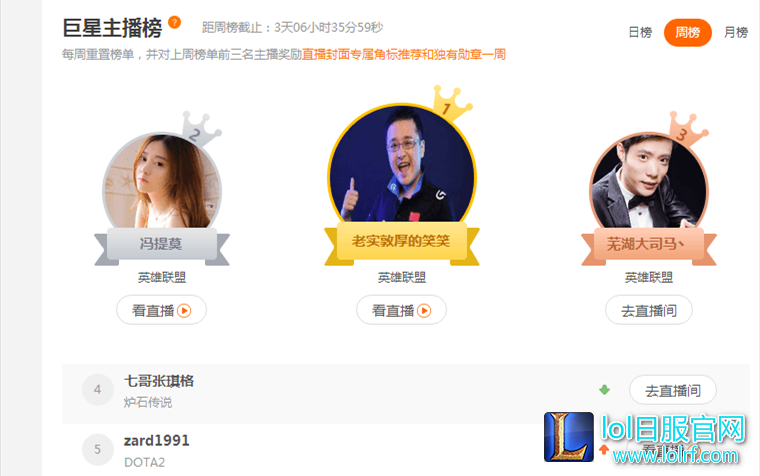The width and height of the screenshot is (760, 476).
Task: Click the bronze number 3 crown badge
Action: (687, 129)
